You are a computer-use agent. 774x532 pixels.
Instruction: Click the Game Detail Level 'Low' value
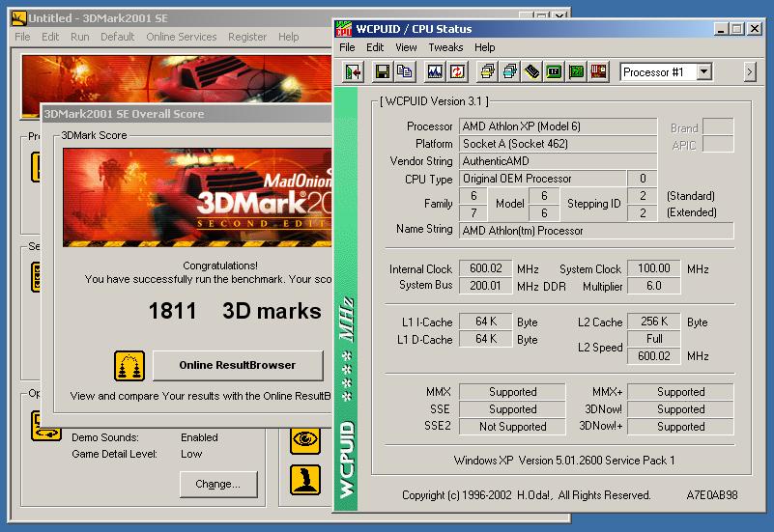(x=191, y=454)
